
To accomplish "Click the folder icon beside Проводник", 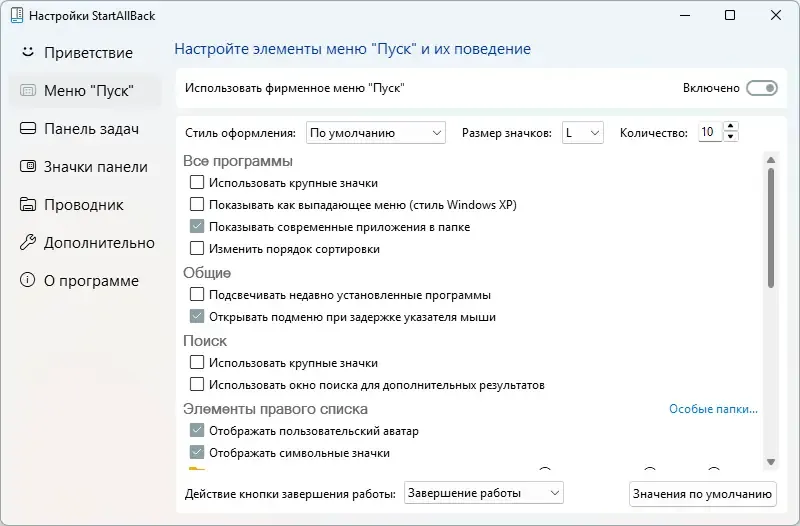I will (x=28, y=204).
